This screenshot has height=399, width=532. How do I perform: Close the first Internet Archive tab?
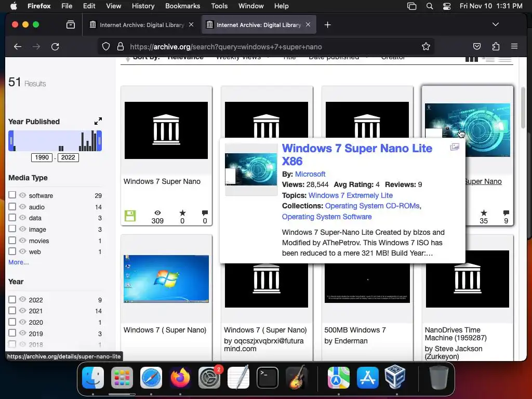coord(191,24)
